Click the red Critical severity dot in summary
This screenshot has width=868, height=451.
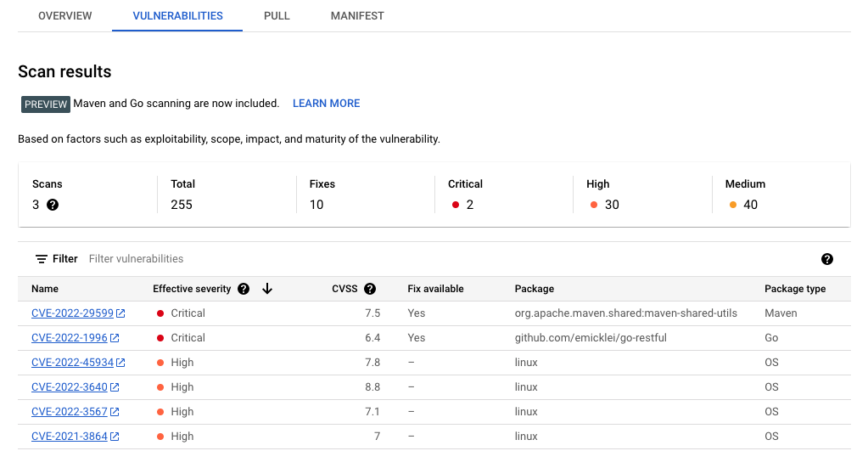click(x=456, y=205)
